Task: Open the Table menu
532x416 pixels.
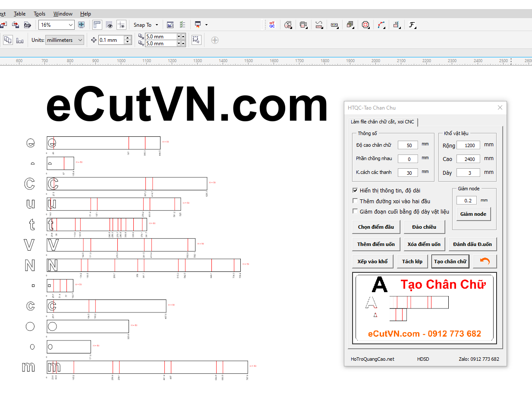Action: click(x=19, y=14)
